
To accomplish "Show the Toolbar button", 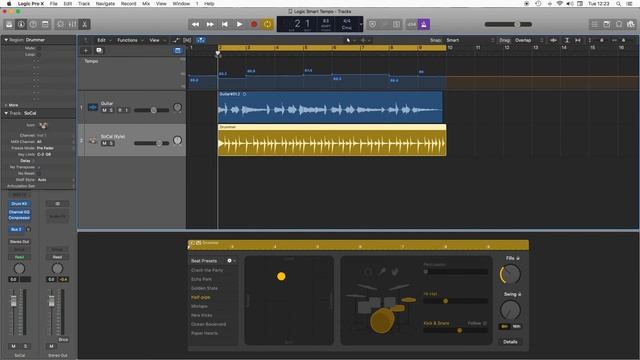I will click(45, 24).
